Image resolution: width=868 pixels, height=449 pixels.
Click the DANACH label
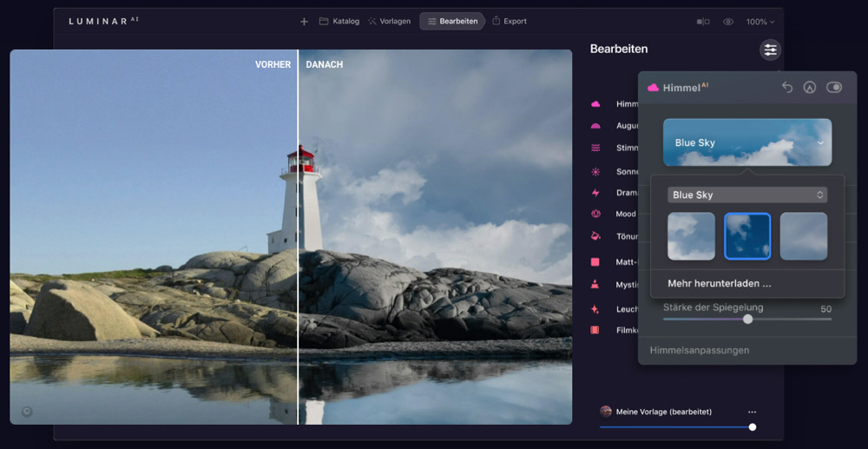coord(325,65)
